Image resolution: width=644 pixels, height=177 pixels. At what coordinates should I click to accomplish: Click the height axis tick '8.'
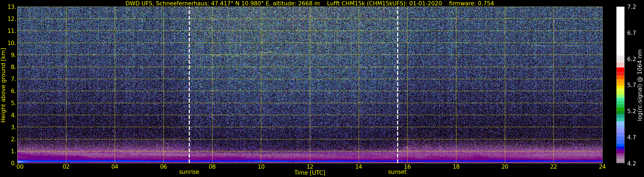13,67
